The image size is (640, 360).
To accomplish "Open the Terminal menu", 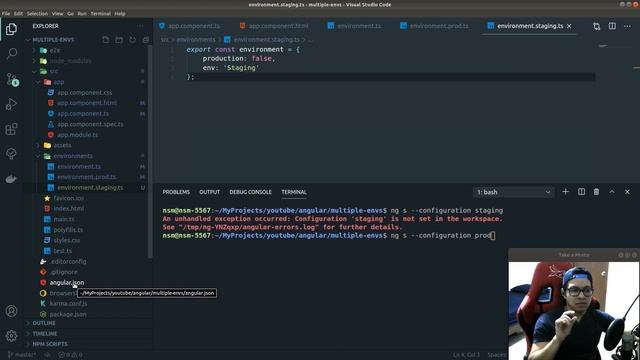I will point(100,13).
